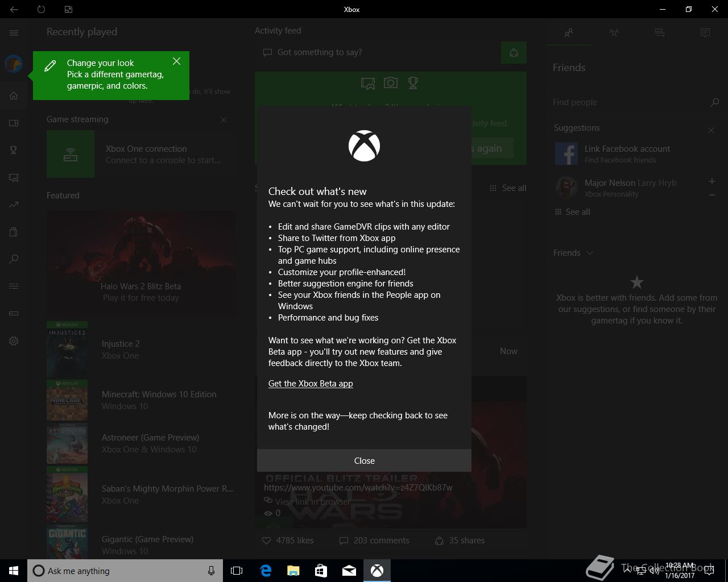
Task: Open the YouTube trailer URL link
Action: (358, 488)
